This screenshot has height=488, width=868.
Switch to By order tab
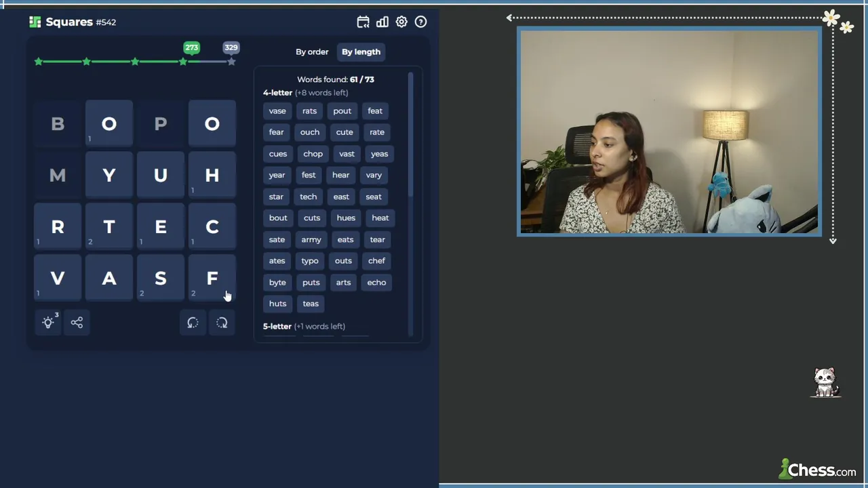coord(312,52)
